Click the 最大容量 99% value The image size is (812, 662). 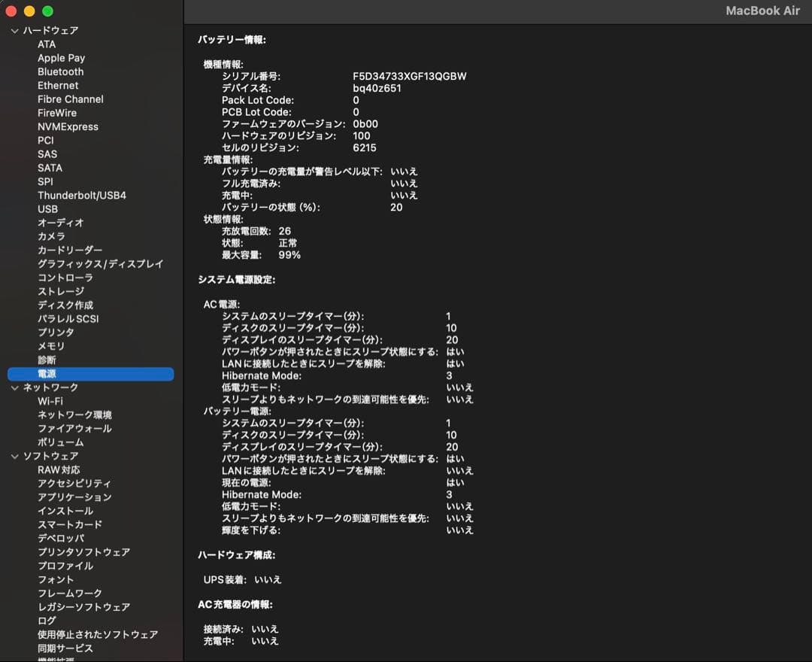(x=289, y=255)
